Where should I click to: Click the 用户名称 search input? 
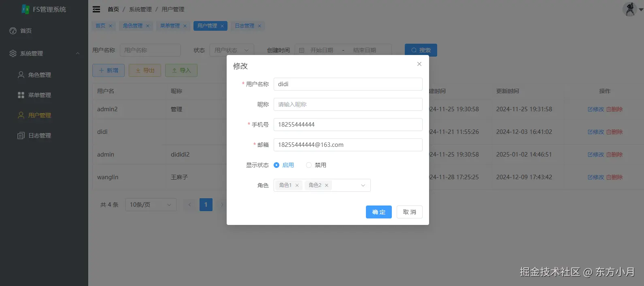tap(150, 50)
